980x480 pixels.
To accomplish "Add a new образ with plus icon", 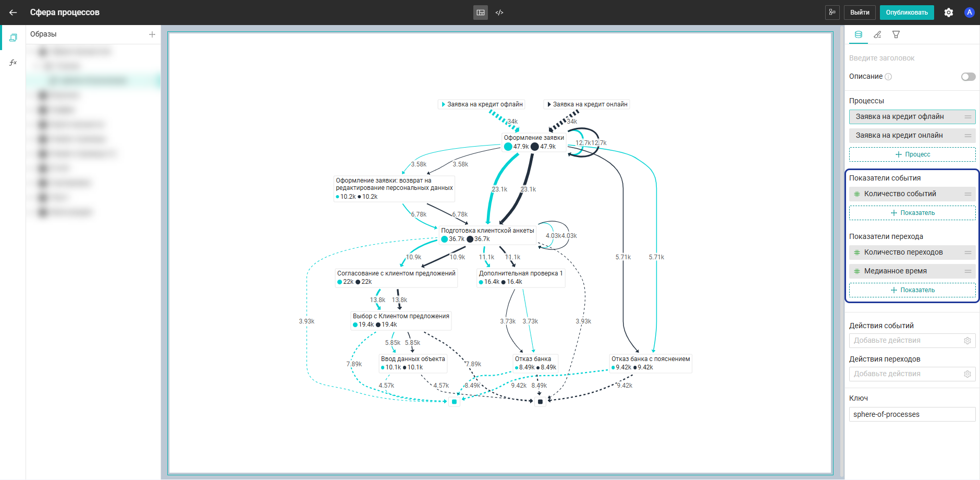I will coord(152,34).
